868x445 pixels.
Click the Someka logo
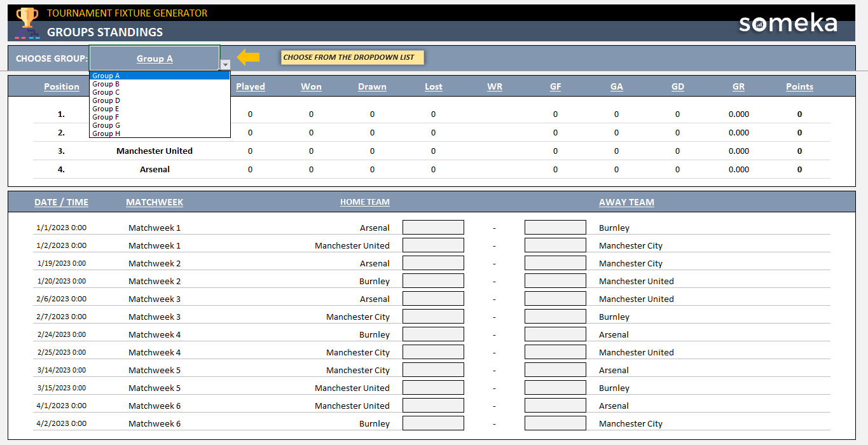tap(787, 24)
